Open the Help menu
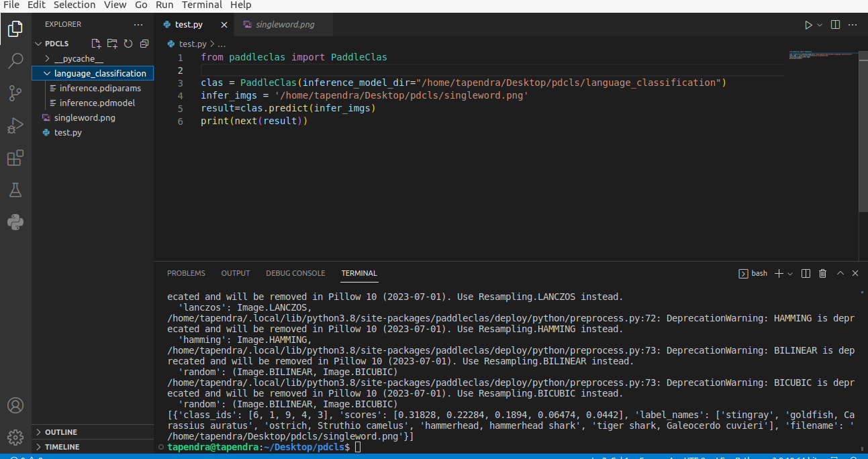This screenshot has width=868, height=459. click(241, 5)
